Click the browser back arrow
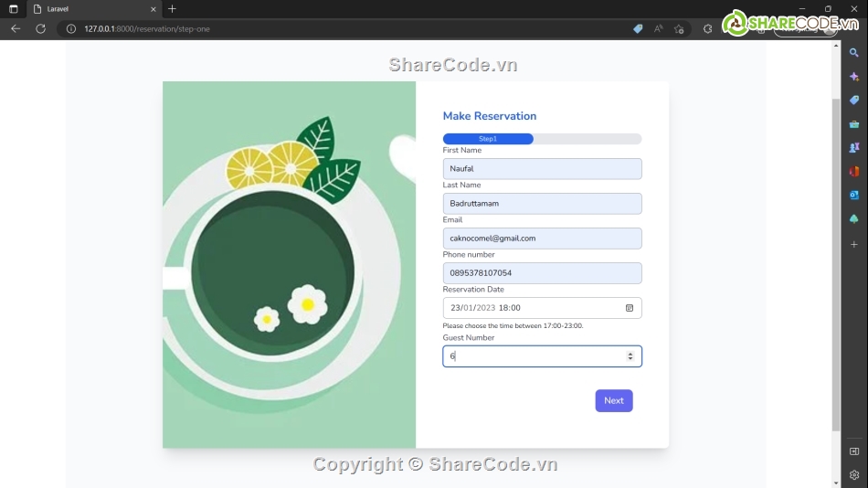The height and width of the screenshot is (488, 868). click(x=15, y=29)
